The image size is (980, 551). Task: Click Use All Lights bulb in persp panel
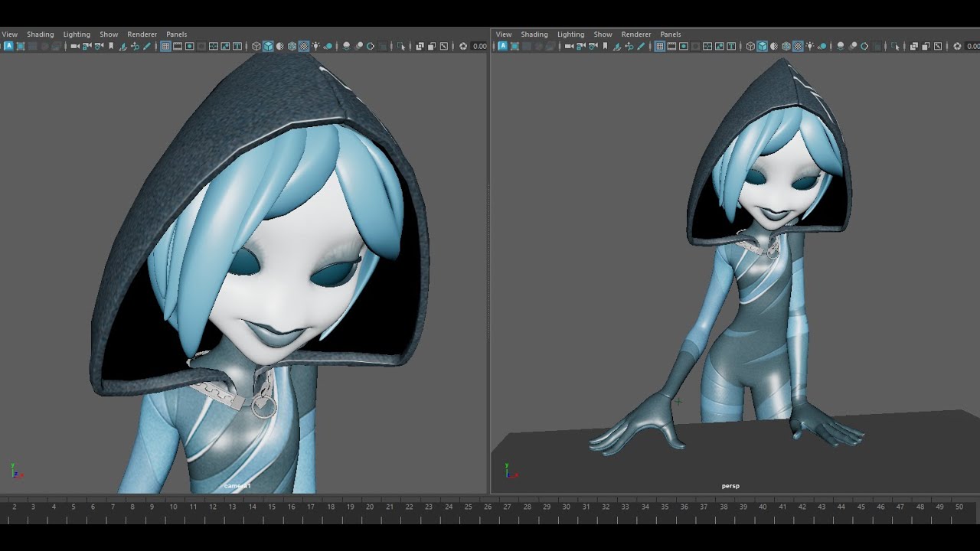click(x=810, y=47)
